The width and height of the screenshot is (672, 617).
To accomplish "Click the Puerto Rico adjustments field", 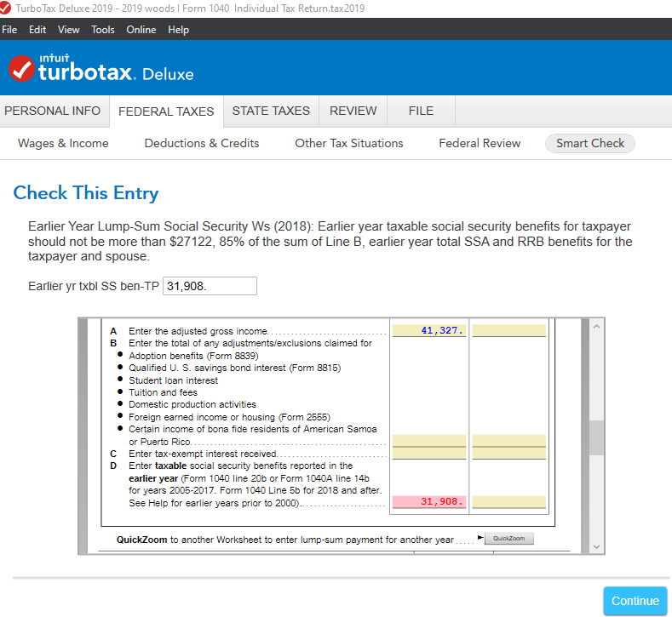I will pos(429,441).
